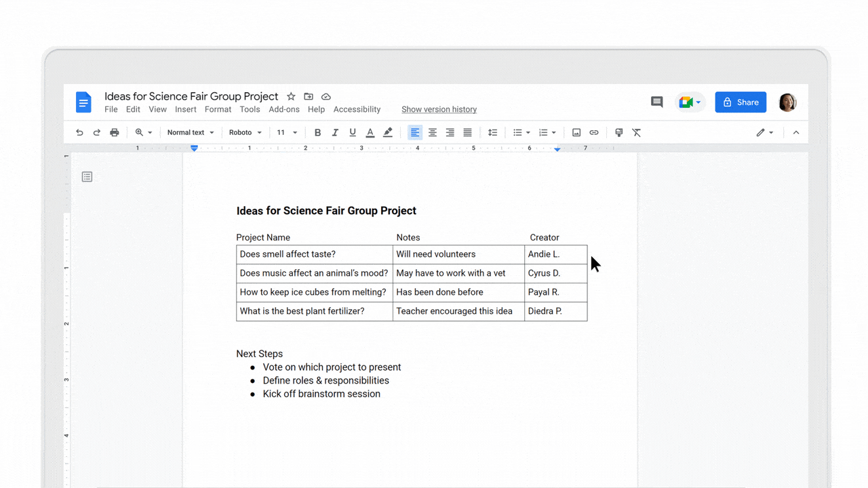Open the Normal text styles dropdown
868x488 pixels.
(x=191, y=132)
